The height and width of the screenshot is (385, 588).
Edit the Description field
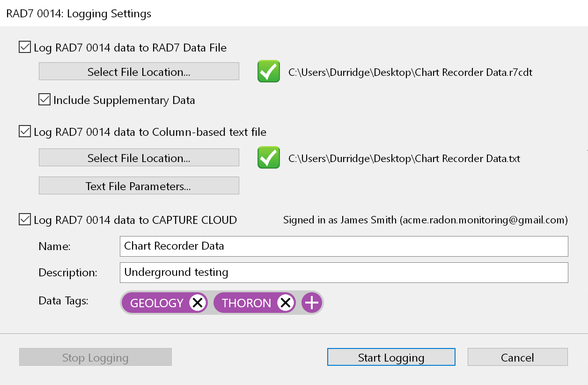pos(344,273)
